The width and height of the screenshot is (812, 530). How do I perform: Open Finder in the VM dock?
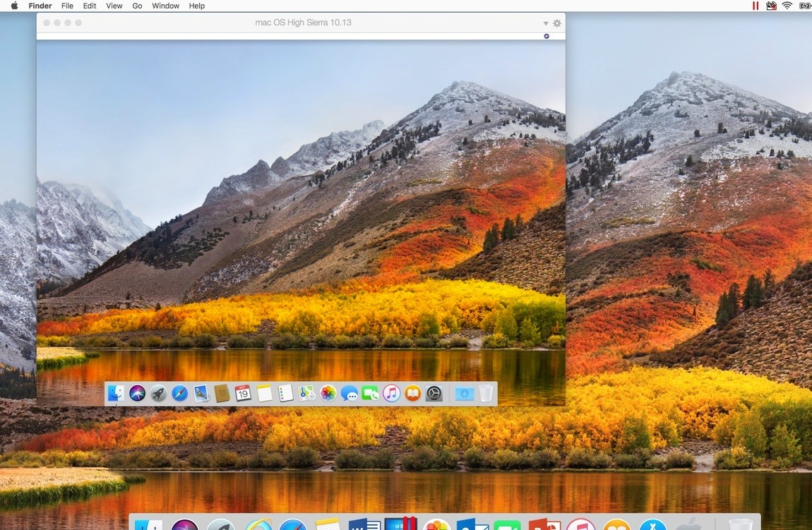pos(116,394)
